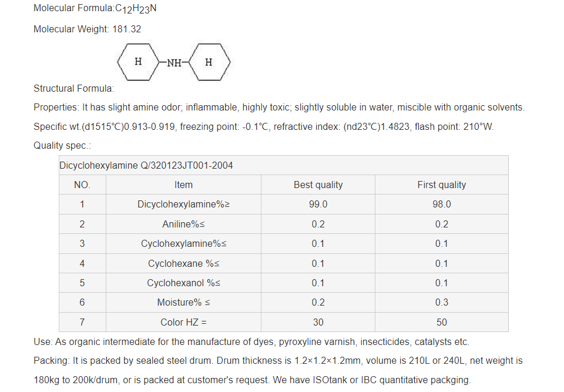
Task: Click the Cyclohexanol %≤ item cell
Action: (x=183, y=283)
